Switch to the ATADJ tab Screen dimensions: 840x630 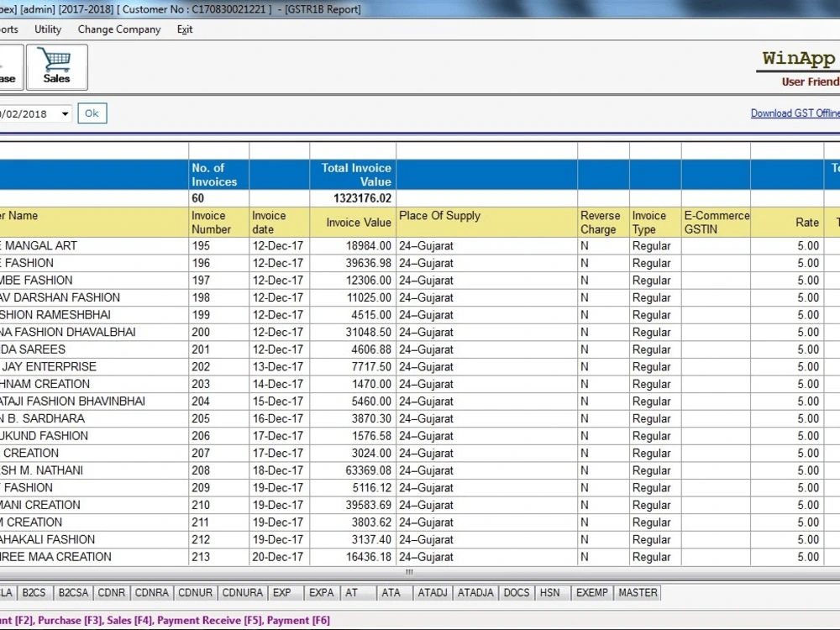433,592
